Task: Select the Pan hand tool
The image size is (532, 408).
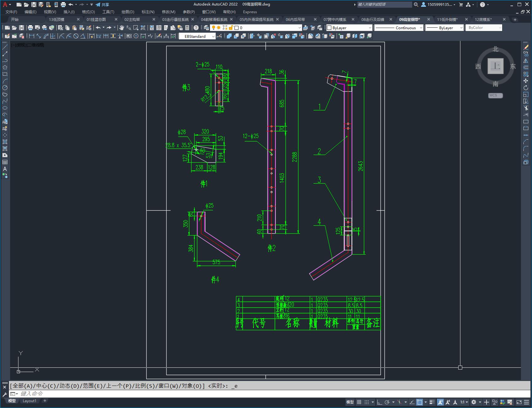Action: [122, 28]
